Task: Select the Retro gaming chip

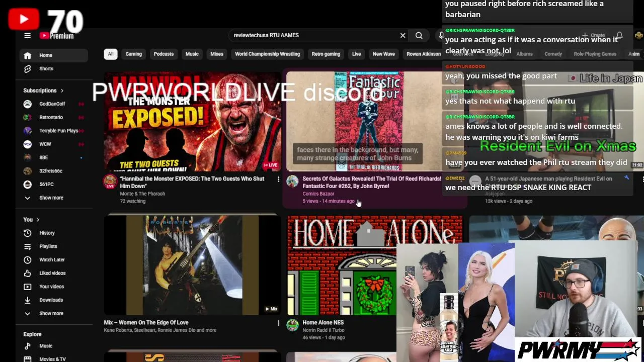Action: [x=326, y=54]
